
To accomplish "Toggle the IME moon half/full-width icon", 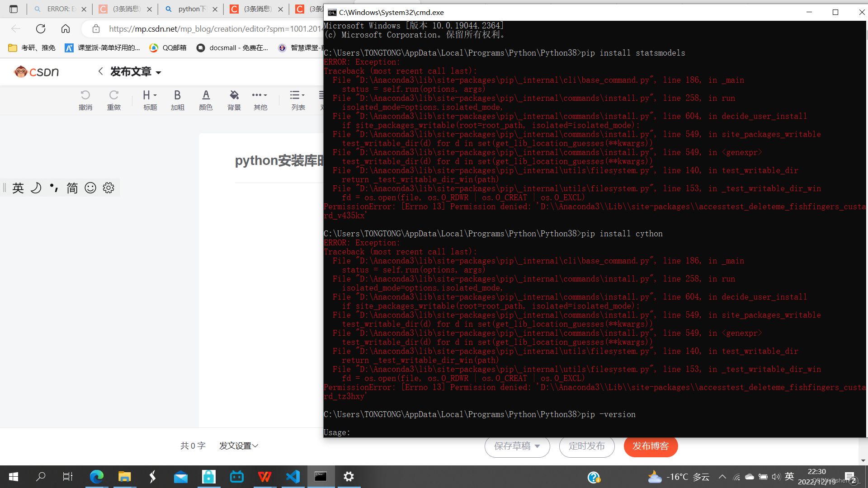I will [36, 188].
